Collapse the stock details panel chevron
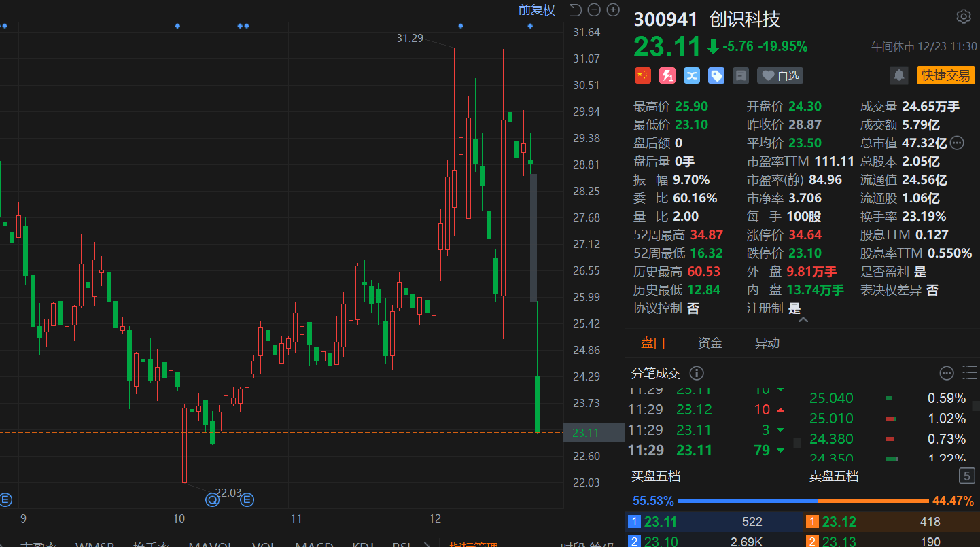 [x=803, y=320]
